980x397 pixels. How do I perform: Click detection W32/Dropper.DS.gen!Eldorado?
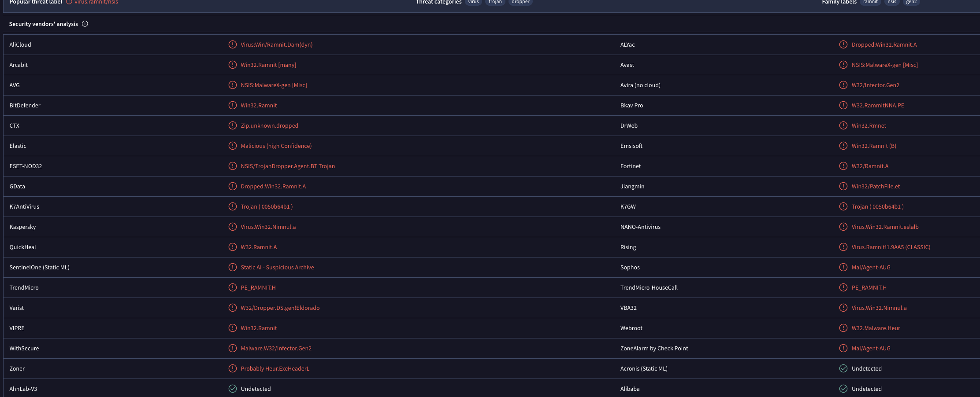280,308
